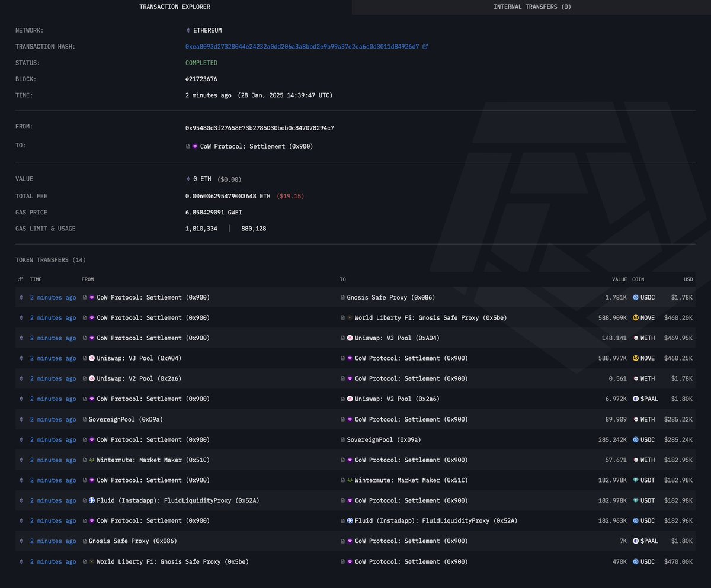Click the gas usage value 880,128
Image resolution: width=711 pixels, height=588 pixels.
click(x=254, y=229)
